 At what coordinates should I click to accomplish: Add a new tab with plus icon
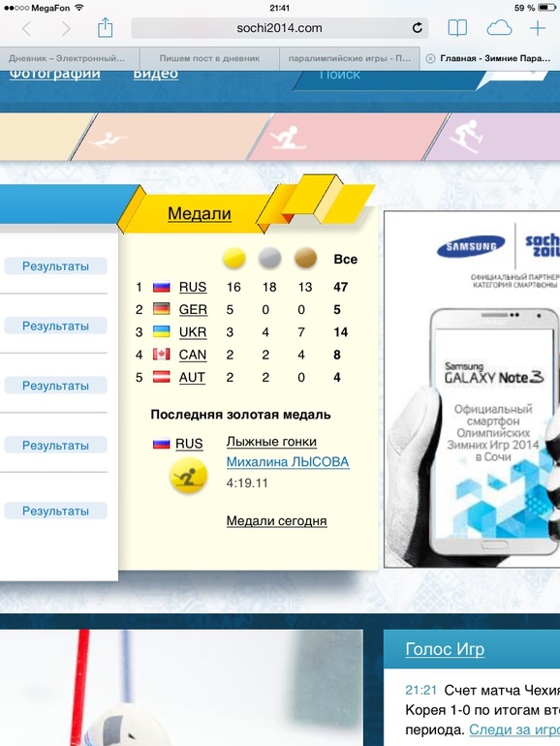[538, 28]
